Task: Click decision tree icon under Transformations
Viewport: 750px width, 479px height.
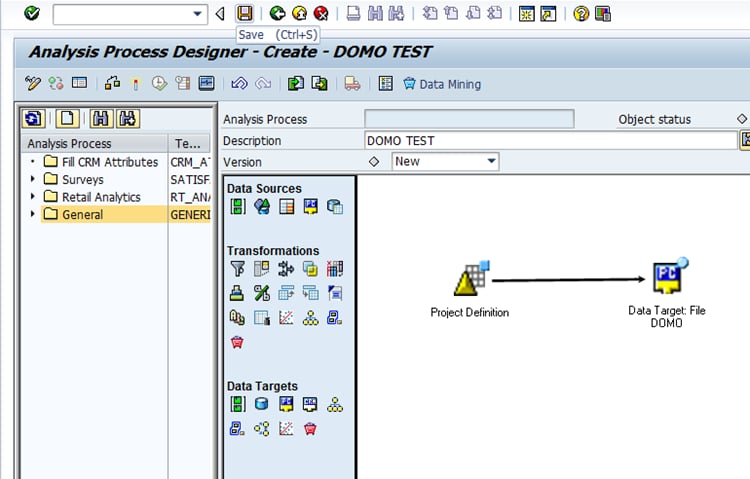Action: click(310, 317)
